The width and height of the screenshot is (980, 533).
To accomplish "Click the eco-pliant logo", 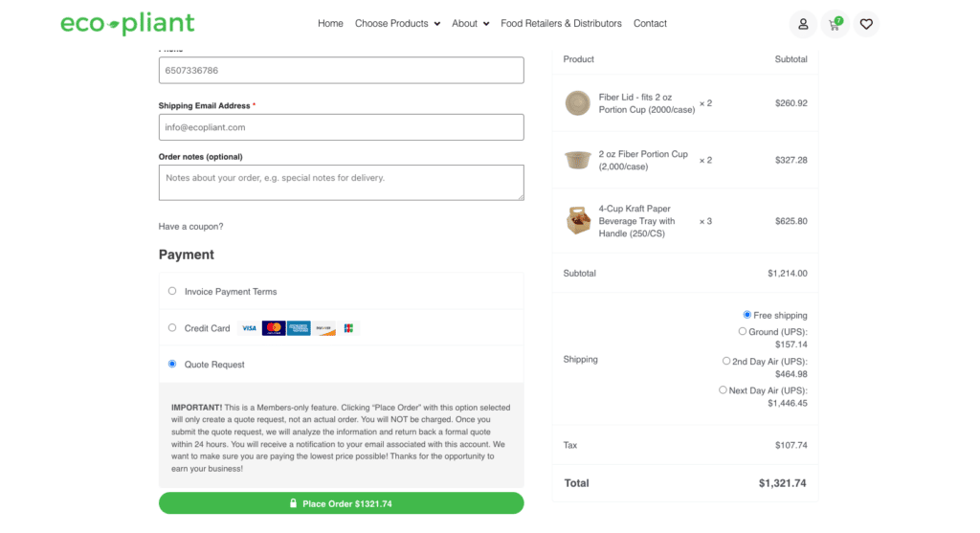I will [x=127, y=24].
